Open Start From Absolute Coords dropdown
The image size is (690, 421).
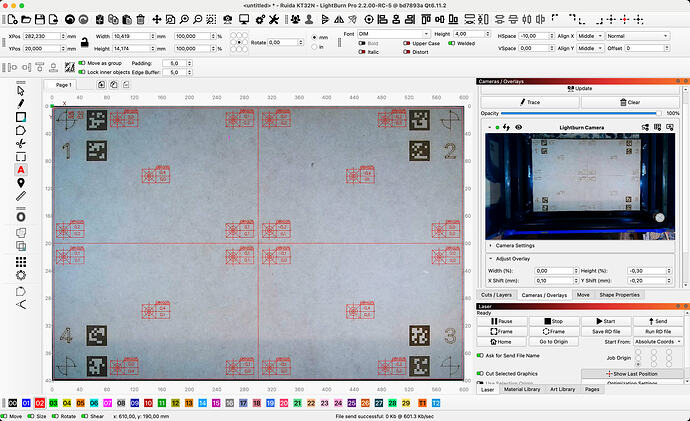click(x=657, y=342)
